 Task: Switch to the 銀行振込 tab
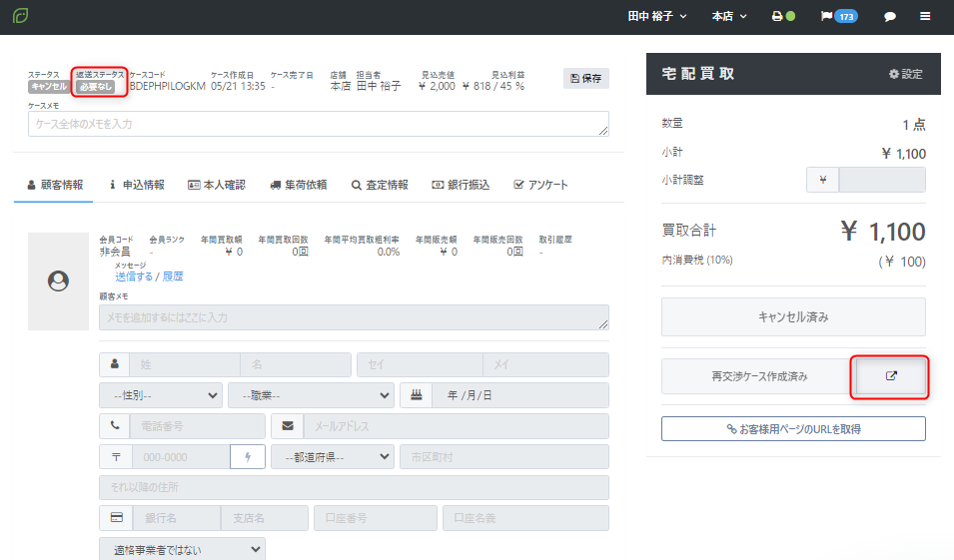pos(461,185)
